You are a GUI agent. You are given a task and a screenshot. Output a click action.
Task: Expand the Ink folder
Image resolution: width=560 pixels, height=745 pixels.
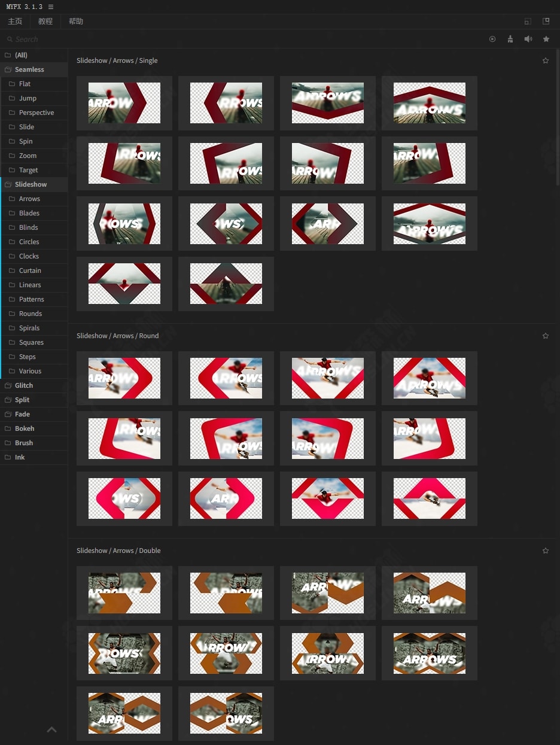[x=34, y=457]
